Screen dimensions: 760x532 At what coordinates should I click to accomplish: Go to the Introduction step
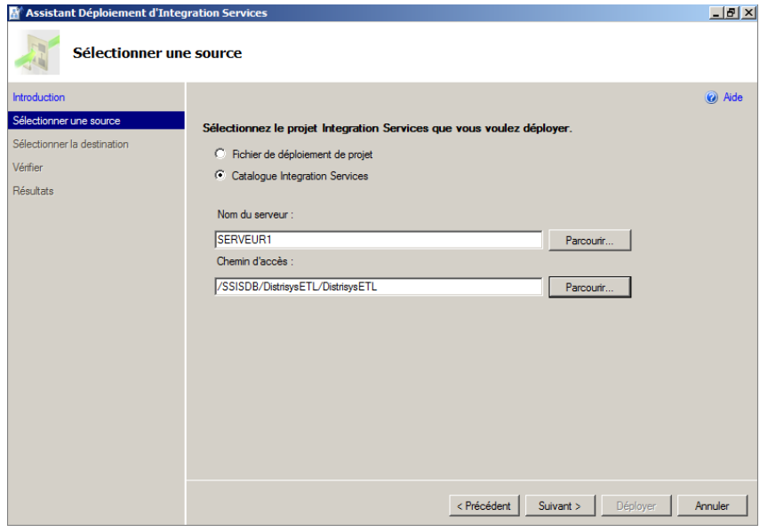(x=39, y=98)
